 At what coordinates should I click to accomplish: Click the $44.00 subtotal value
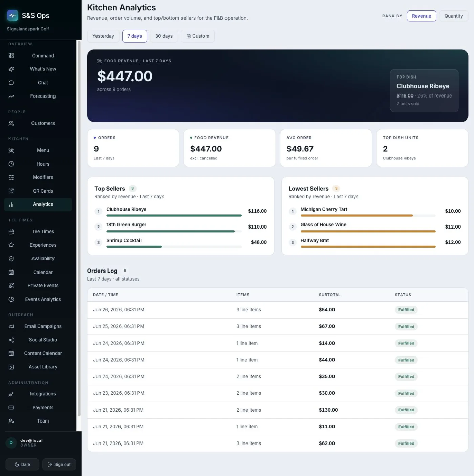point(327,360)
